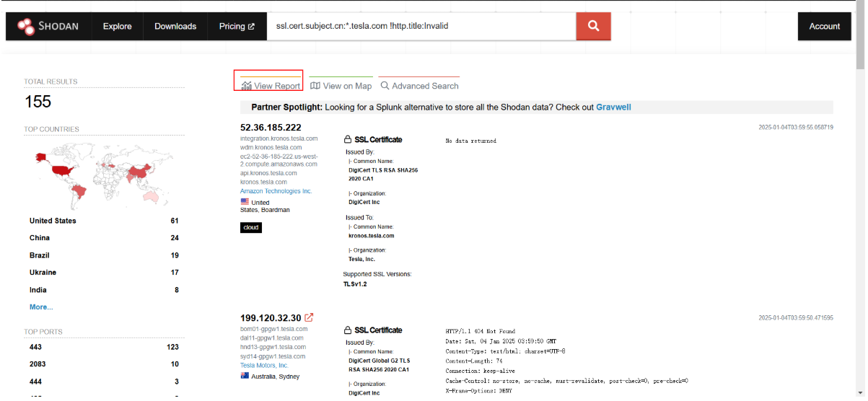868x401 pixels.
Task: Click the total results count 155
Action: pos(38,102)
